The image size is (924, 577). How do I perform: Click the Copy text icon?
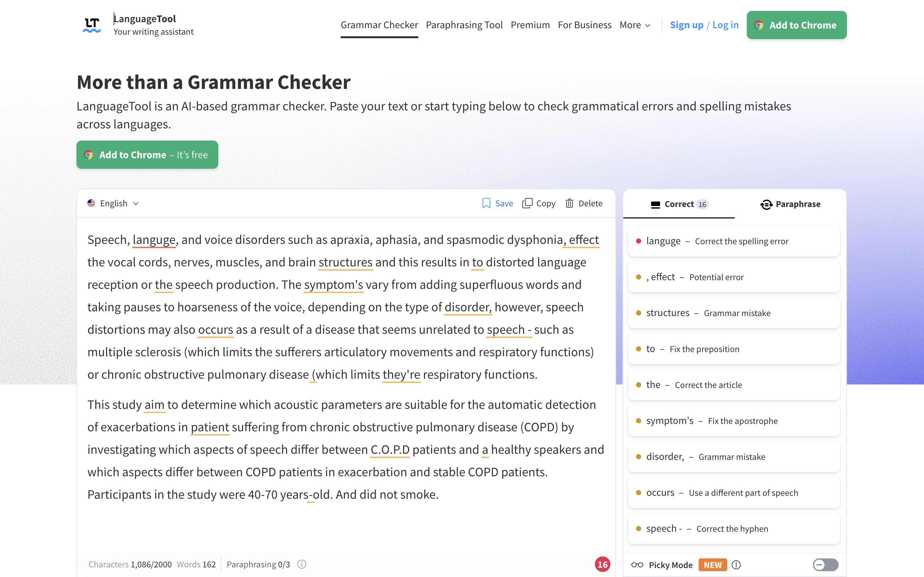coord(527,203)
